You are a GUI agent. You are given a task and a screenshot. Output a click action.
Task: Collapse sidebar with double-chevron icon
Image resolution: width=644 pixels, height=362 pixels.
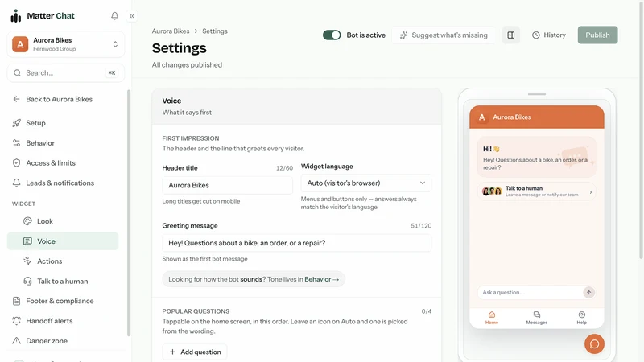coord(132,16)
